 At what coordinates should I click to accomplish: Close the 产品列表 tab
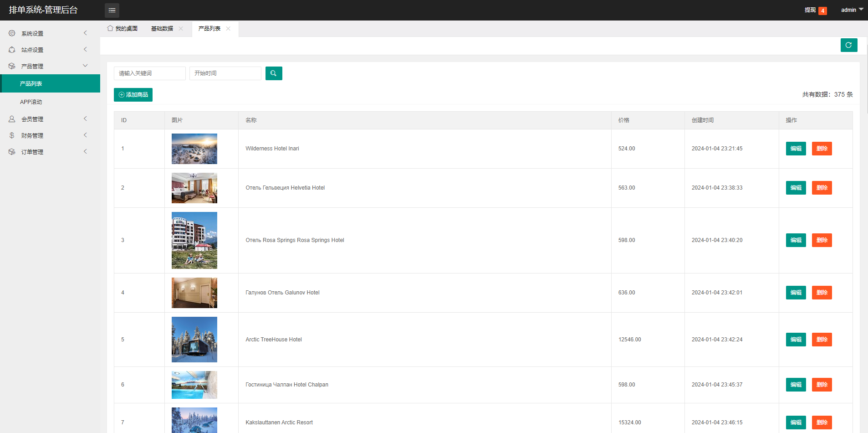(228, 28)
